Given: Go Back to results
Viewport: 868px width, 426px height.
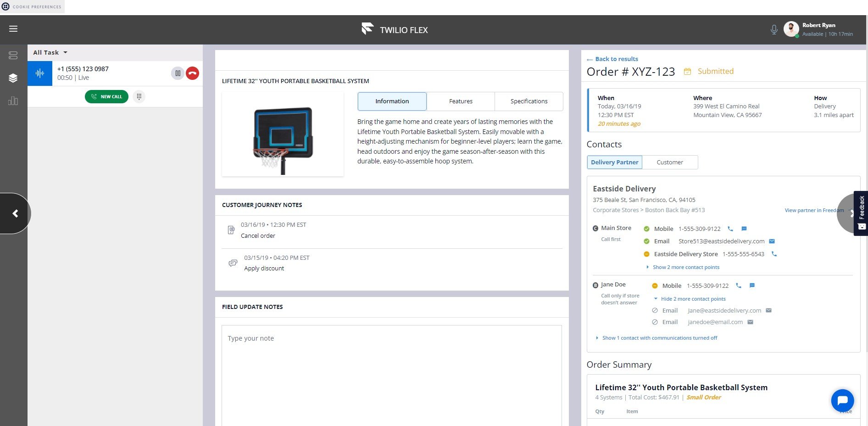Looking at the screenshot, I should tap(612, 59).
